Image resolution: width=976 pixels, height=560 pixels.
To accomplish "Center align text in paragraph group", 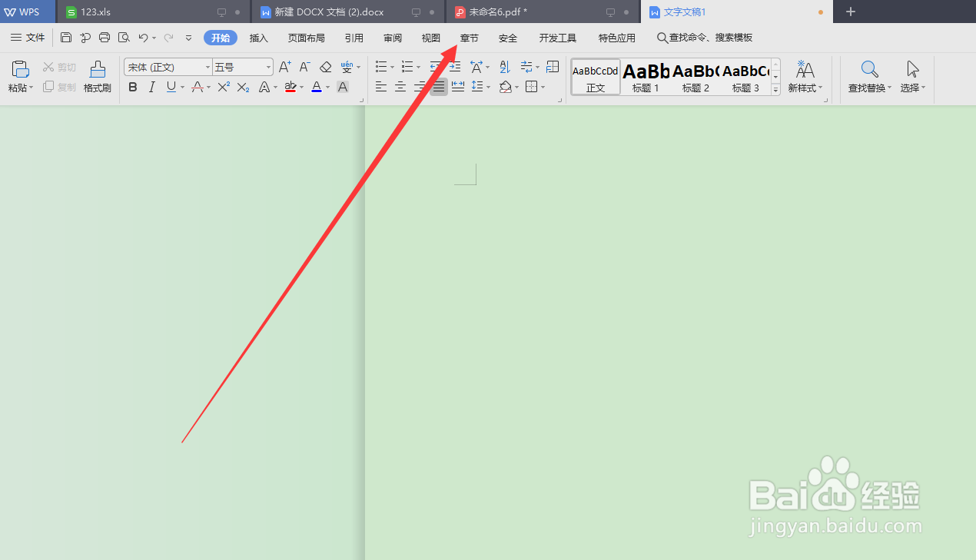I will tap(400, 88).
